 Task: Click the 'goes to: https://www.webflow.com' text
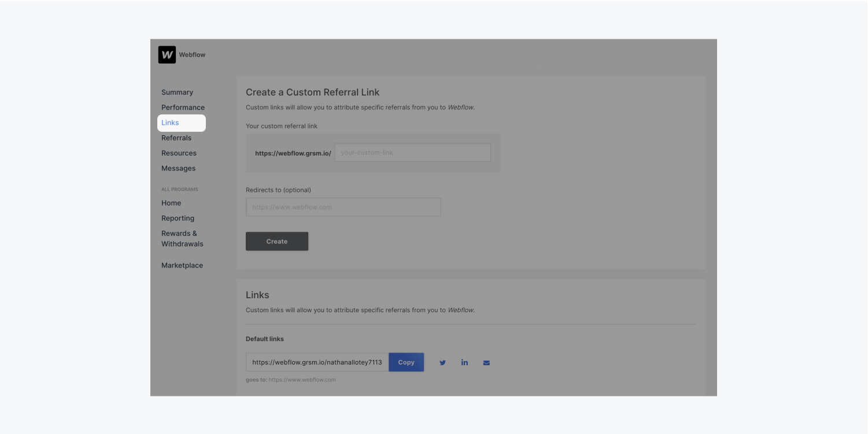(291, 380)
